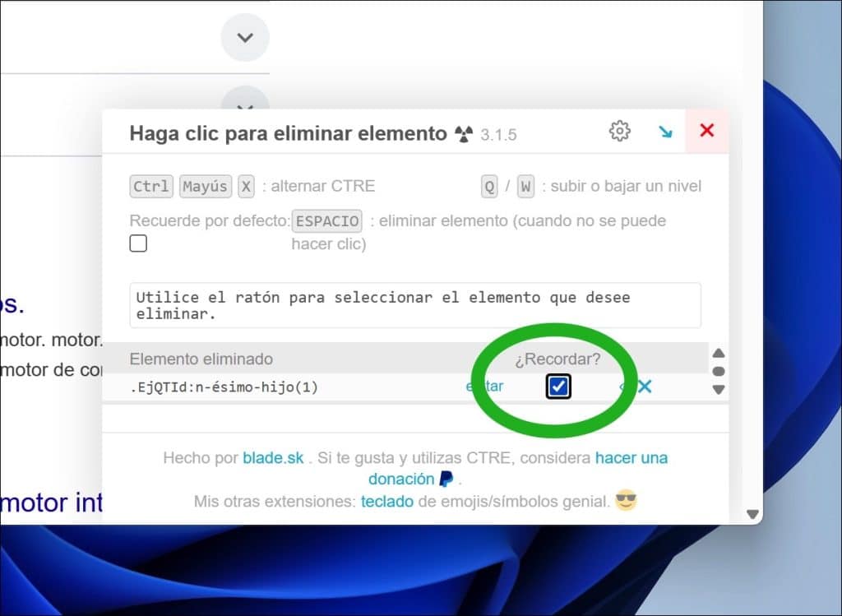
Task: Click the 'Haga clic para eliminar elemento' title
Action: (x=288, y=133)
